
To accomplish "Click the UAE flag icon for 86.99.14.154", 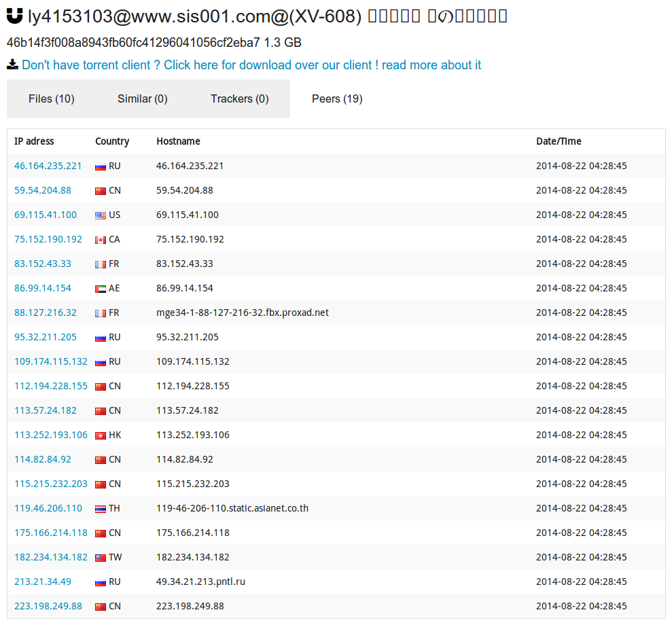I will pos(101,289).
